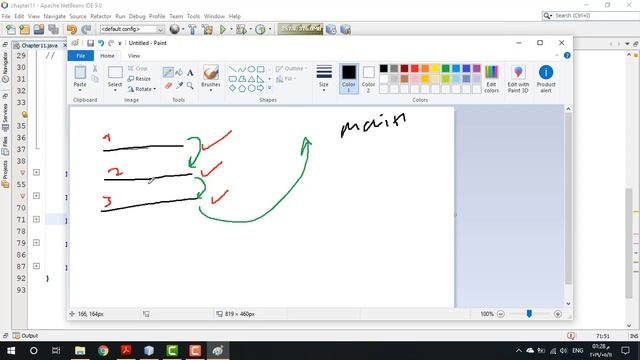Open File Explorer from the taskbar
640x360 pixels.
click(x=80, y=350)
